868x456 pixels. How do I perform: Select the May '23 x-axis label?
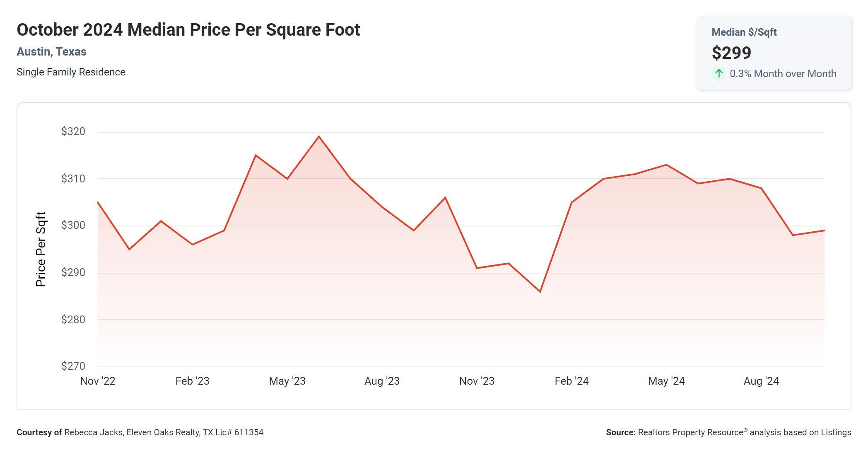(x=287, y=381)
